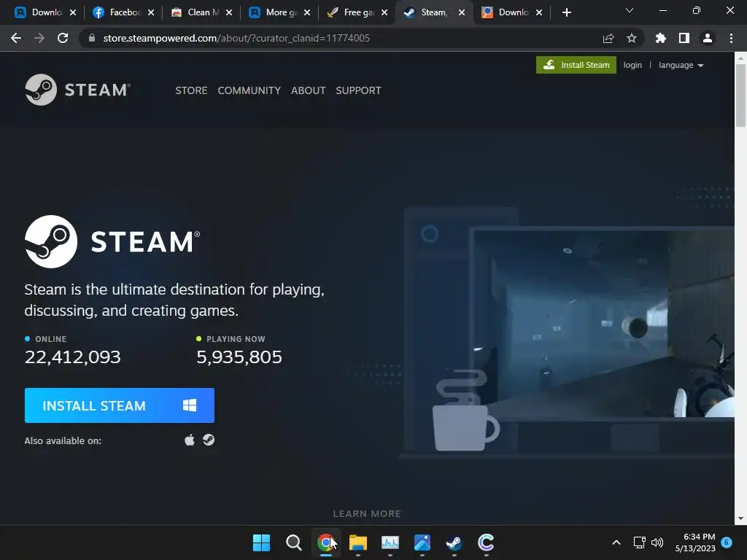Image resolution: width=747 pixels, height=560 pixels.
Task: Click the blue INSTALL STEAM button
Action: [x=119, y=405]
